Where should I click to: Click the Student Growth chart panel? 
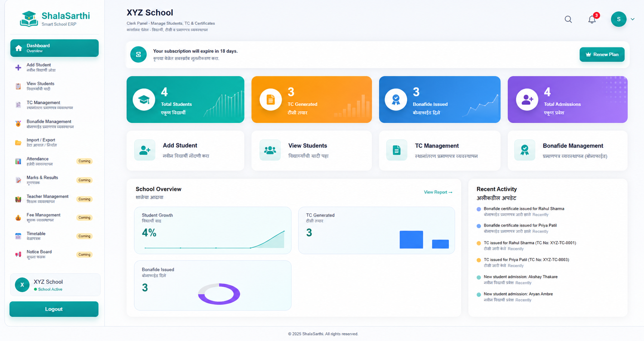[213, 230]
